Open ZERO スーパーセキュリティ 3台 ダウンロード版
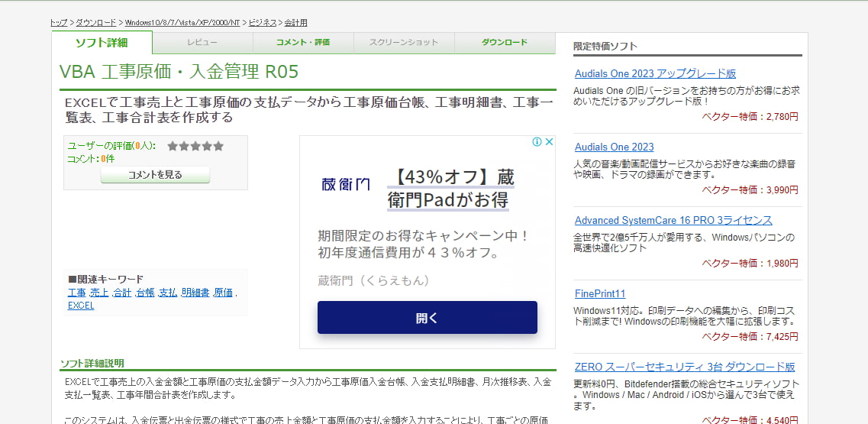Image resolution: width=868 pixels, height=424 pixels. click(685, 367)
